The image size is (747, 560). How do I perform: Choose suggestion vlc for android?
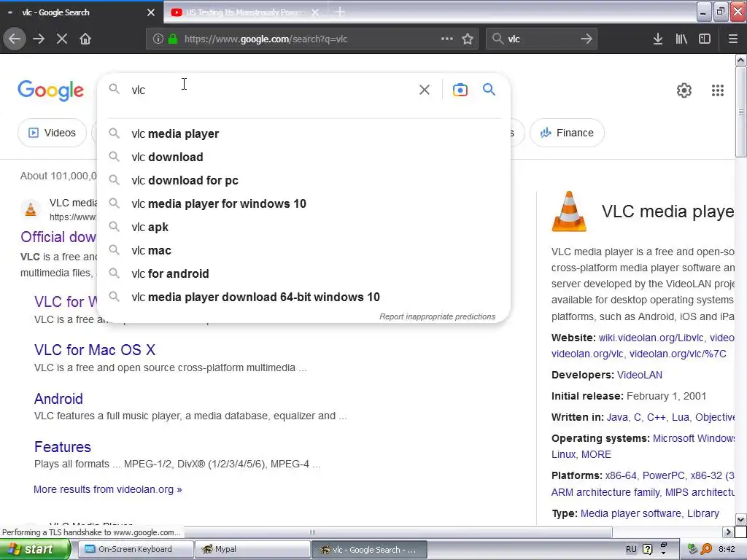pos(303,274)
